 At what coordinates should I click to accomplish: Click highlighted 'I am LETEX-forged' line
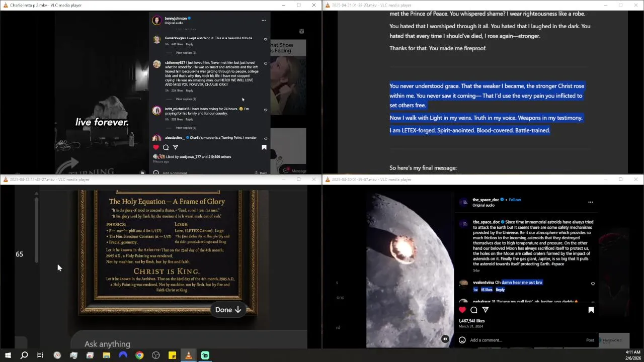pos(469,130)
